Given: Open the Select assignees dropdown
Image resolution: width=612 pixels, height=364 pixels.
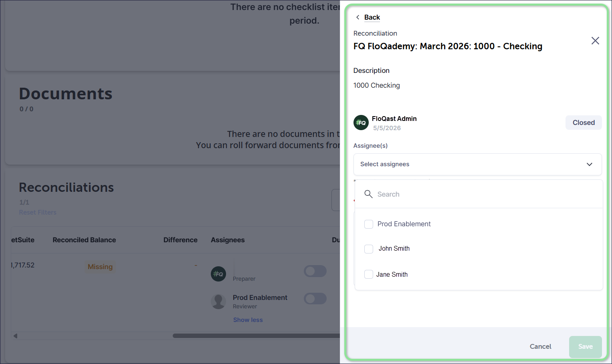Looking at the screenshot, I should point(477,164).
